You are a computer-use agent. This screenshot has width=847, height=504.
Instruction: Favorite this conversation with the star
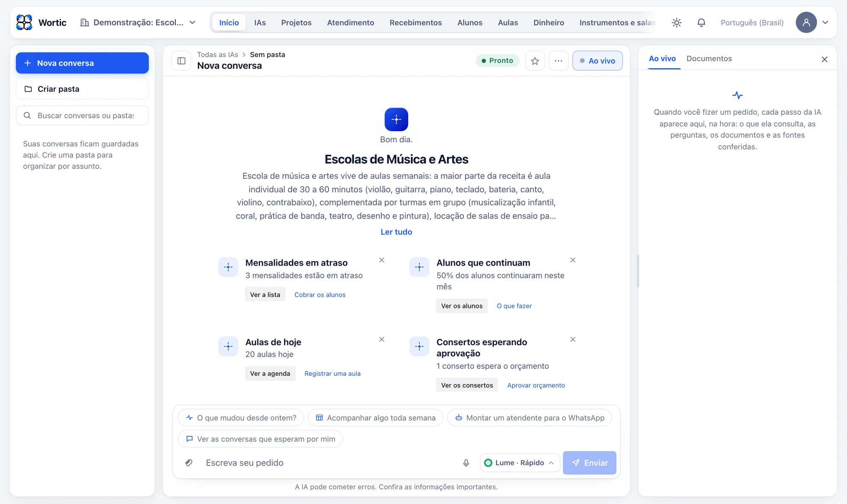535,61
